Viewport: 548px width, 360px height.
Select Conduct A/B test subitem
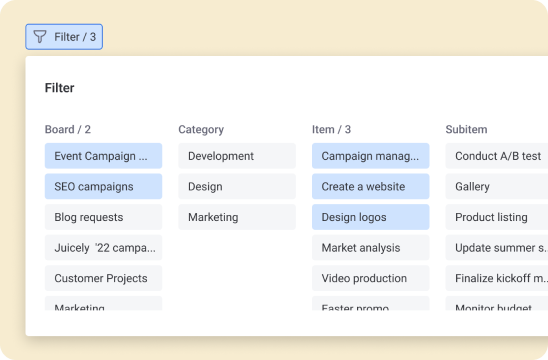pyautogui.click(x=497, y=156)
